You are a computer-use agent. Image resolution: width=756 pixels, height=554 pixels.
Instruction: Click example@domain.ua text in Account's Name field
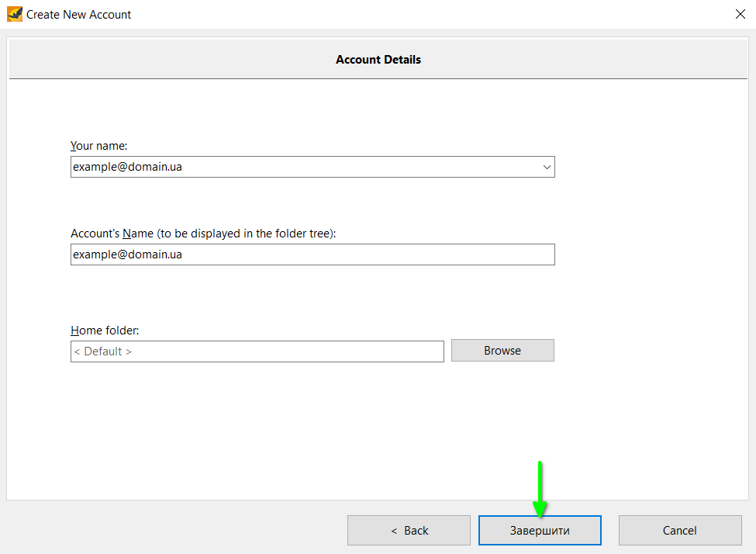(128, 254)
